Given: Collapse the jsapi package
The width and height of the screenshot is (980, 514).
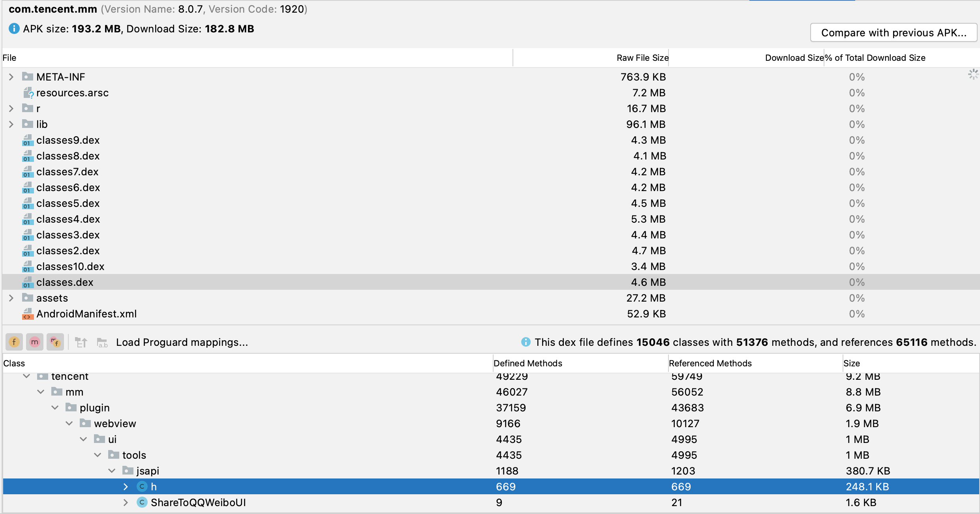Looking at the screenshot, I should pyautogui.click(x=112, y=471).
